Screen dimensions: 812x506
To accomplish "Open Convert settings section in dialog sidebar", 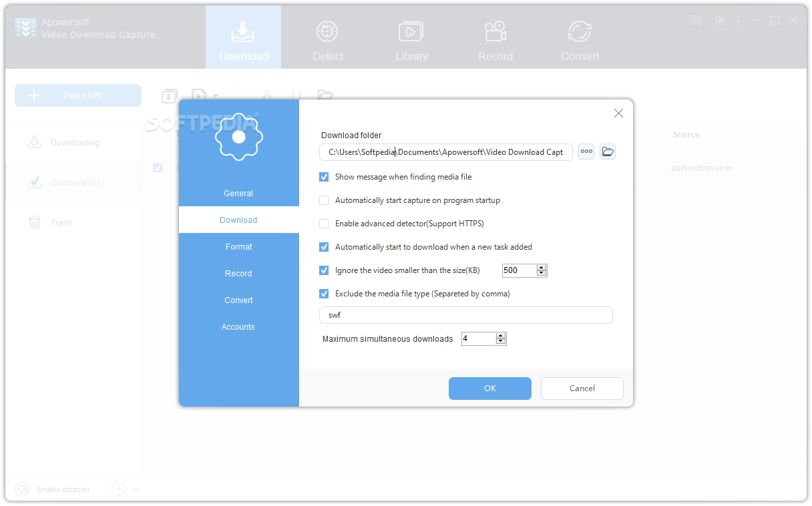I will click(238, 300).
